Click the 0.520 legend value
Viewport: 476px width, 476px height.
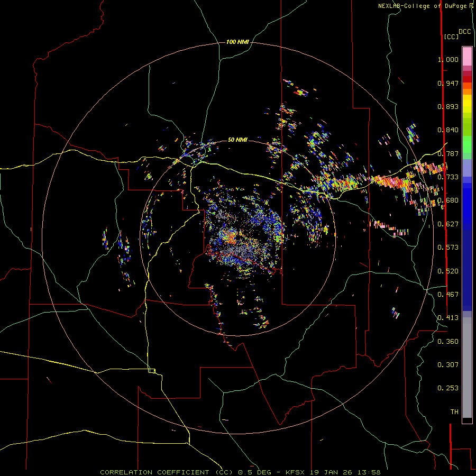pos(448,271)
